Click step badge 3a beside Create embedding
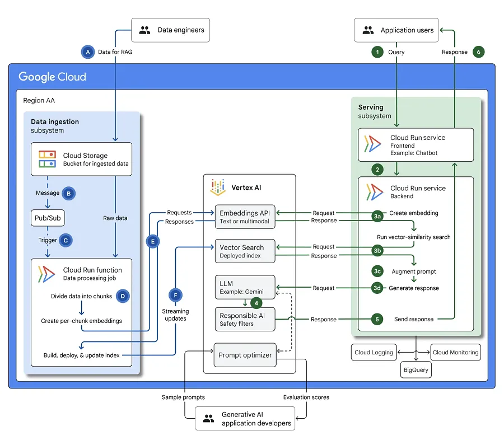 point(377,216)
